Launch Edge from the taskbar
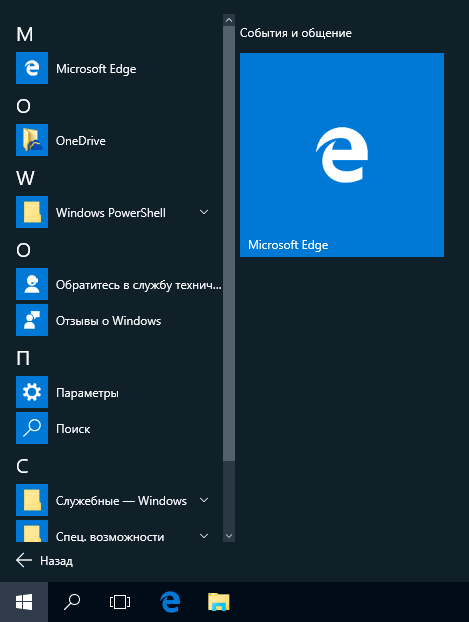Screen dimensions: 469x622 point(170,602)
